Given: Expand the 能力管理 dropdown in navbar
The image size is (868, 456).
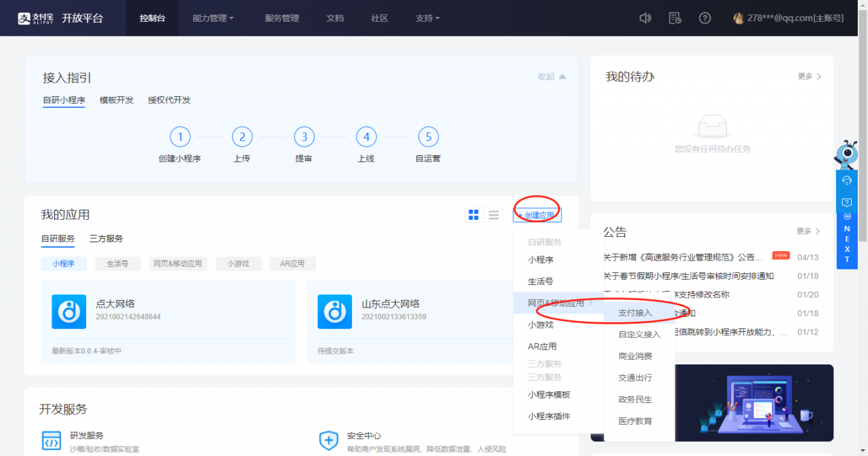Looking at the screenshot, I should [x=213, y=18].
